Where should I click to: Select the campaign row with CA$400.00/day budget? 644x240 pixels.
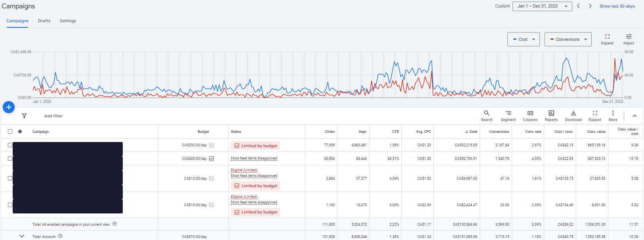tap(10, 158)
